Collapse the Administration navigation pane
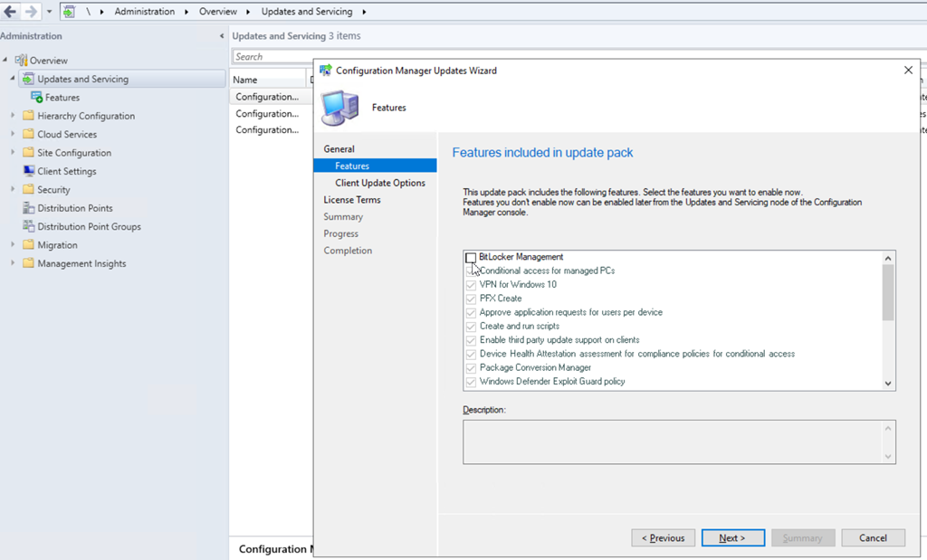Screen dimensions: 927x560 (222, 36)
